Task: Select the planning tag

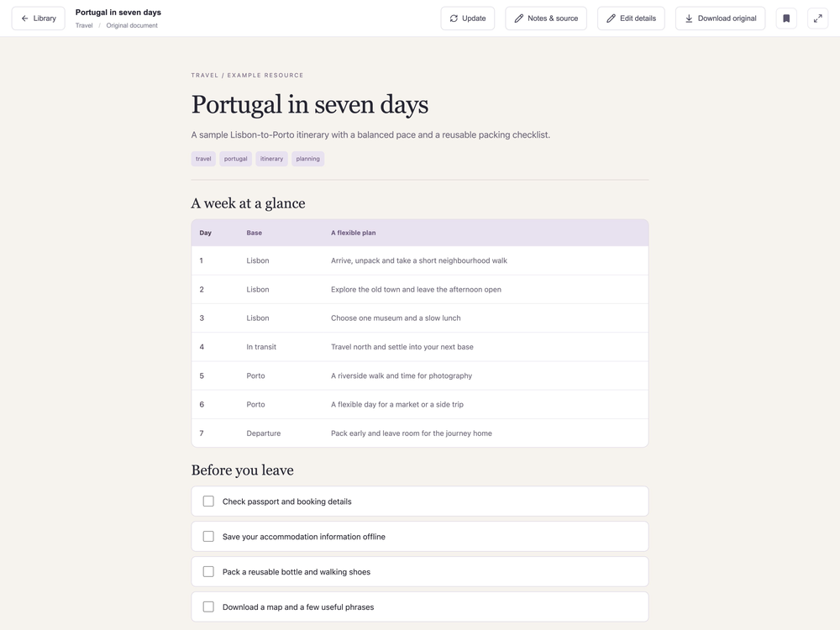Action: 308,159
